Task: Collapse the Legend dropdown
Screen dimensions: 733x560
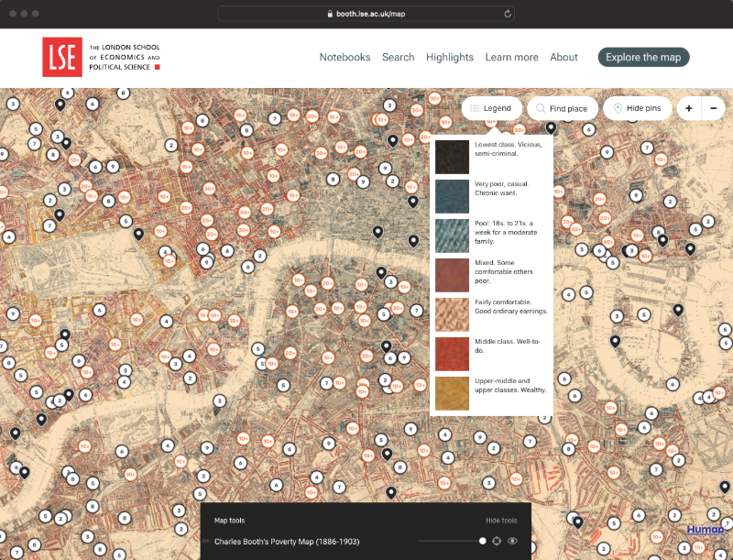Action: click(x=492, y=108)
